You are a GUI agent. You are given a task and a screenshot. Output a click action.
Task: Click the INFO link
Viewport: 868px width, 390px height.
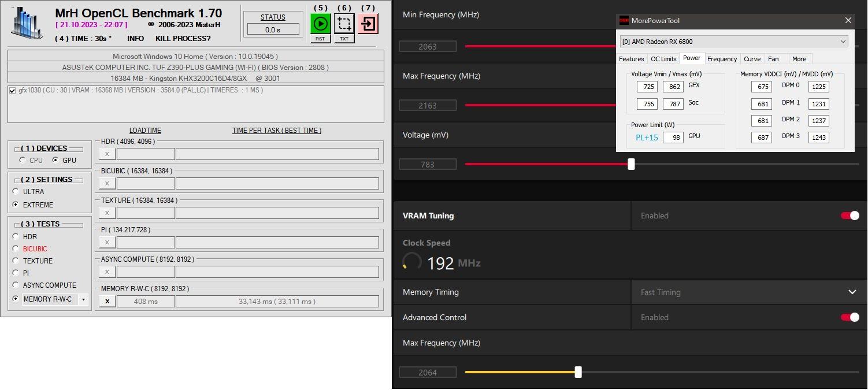click(136, 39)
